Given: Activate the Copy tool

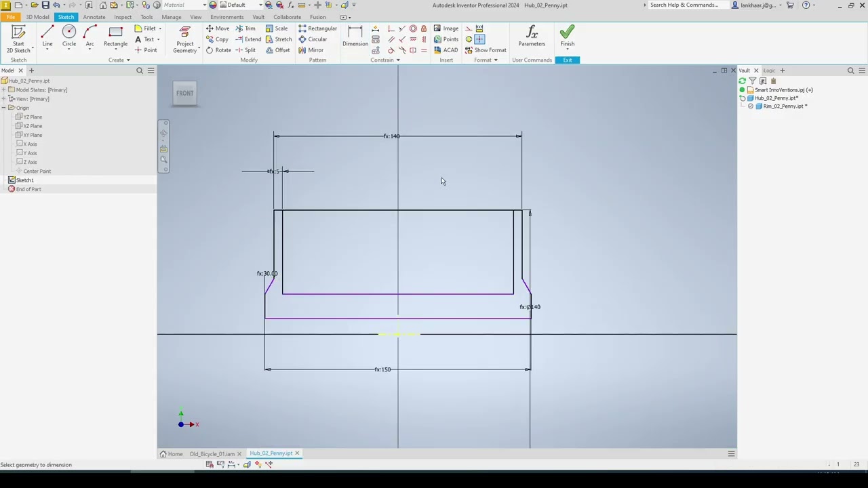Looking at the screenshot, I should 217,39.
